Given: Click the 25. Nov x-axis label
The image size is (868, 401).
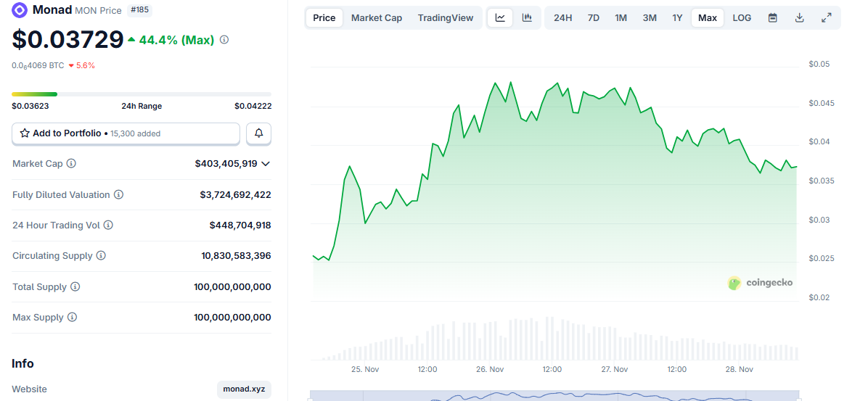Looking at the screenshot, I should pyautogui.click(x=365, y=370).
